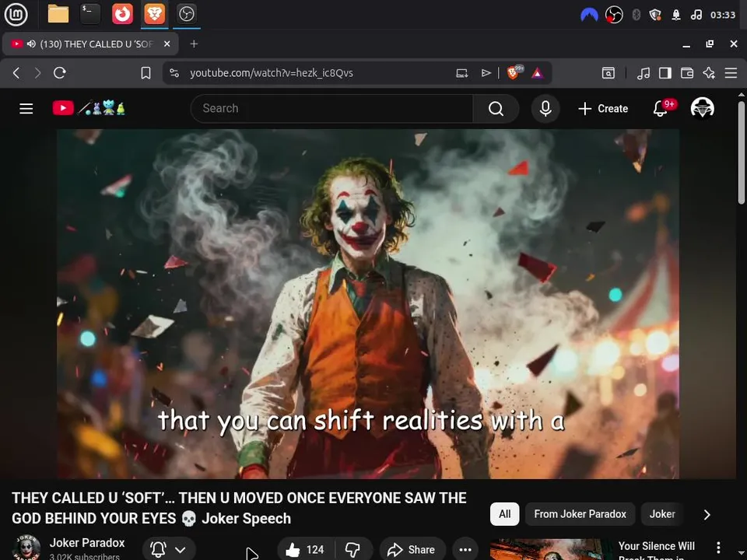This screenshot has width=747, height=560.
Task: Toggle the browser sidebar panel
Action: pos(665,73)
